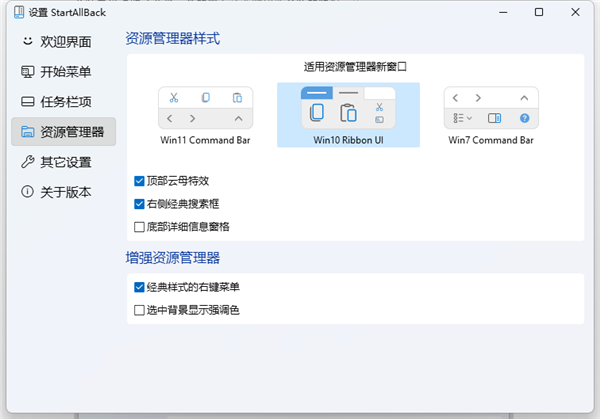Open 其它设置 section
Screen dimensions: 600x419
point(64,162)
